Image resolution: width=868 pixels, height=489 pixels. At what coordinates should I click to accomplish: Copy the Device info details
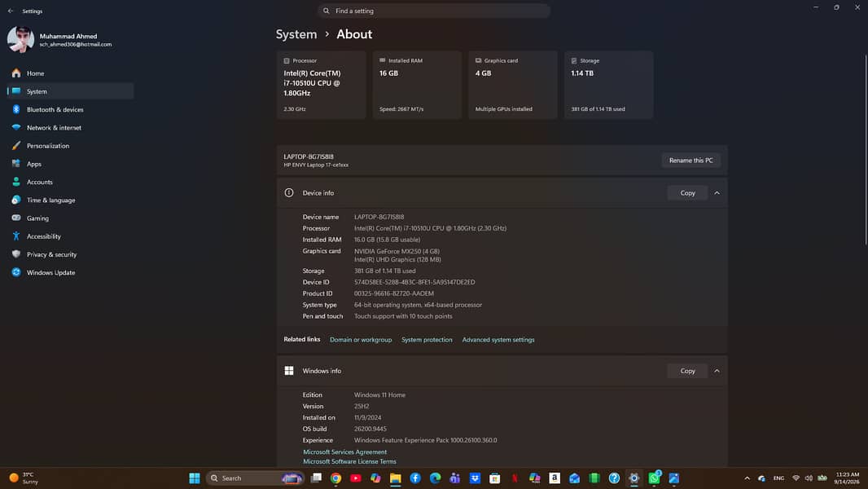pos(687,192)
